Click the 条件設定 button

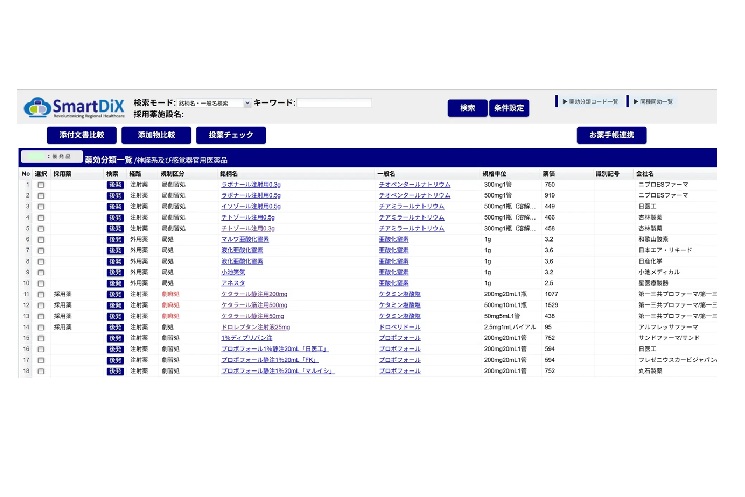pos(509,108)
